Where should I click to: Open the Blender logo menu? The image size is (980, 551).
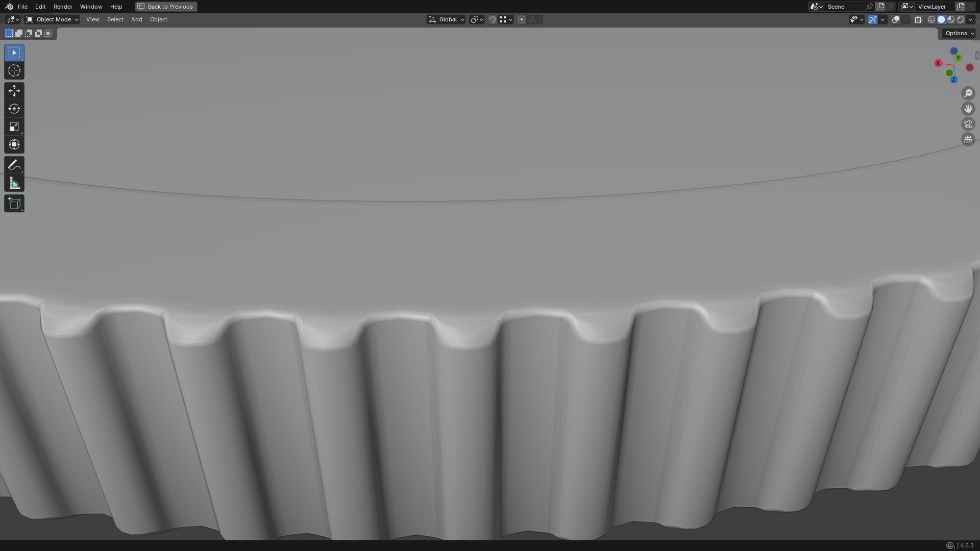coord(9,7)
